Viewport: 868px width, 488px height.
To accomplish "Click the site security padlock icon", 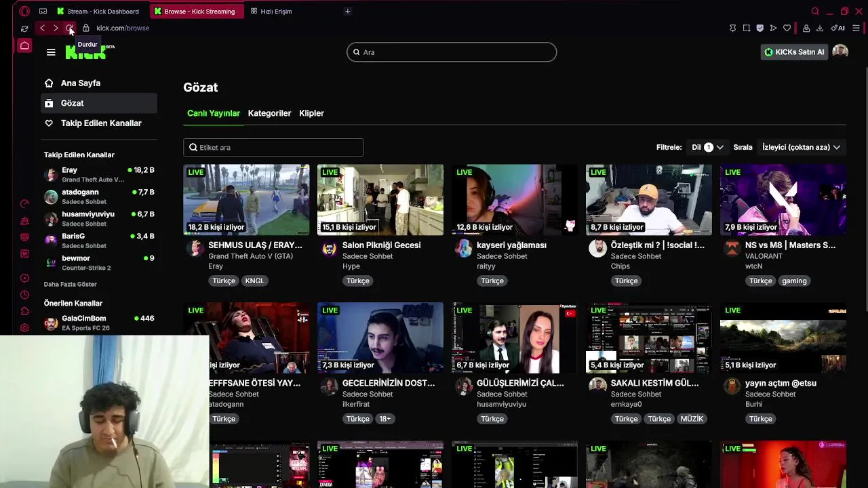I will click(x=86, y=28).
